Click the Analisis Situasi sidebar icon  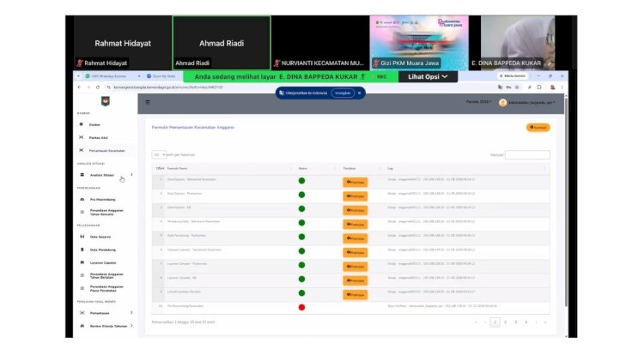coord(82,175)
